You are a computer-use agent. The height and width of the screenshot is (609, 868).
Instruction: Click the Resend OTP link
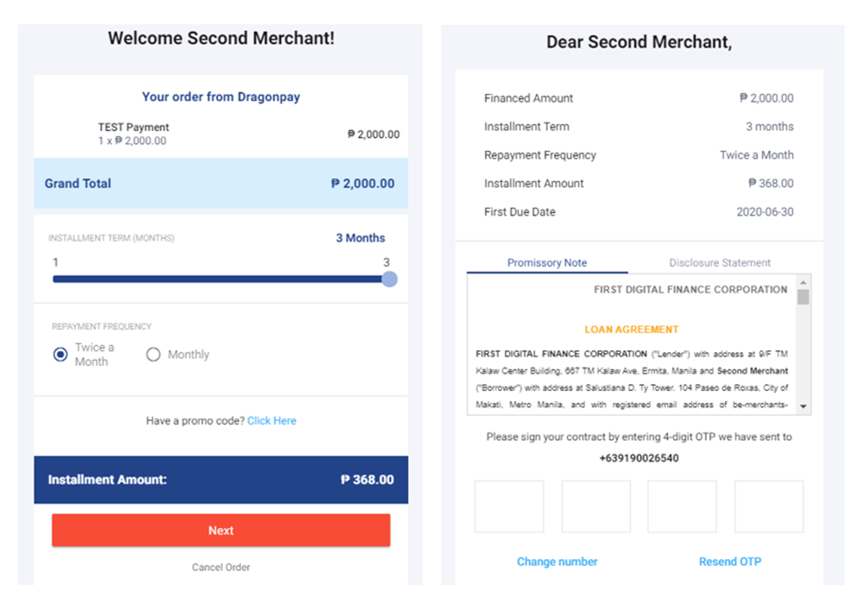pos(730,561)
